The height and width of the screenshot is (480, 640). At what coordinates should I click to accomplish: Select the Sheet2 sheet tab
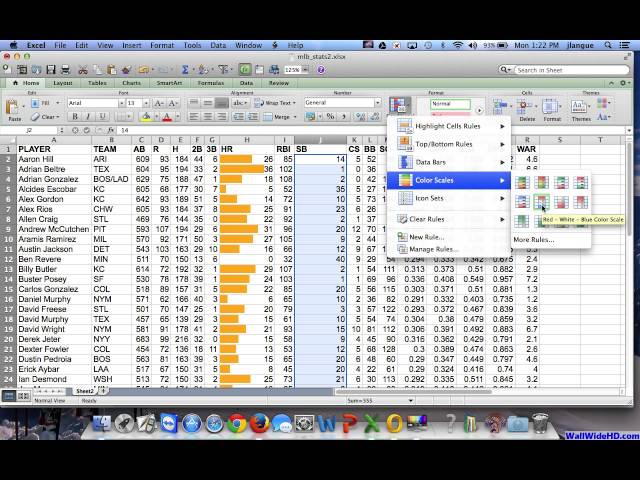tap(85, 391)
